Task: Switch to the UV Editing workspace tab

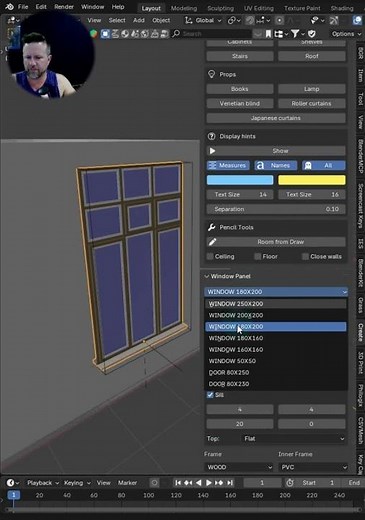Action: pos(259,8)
